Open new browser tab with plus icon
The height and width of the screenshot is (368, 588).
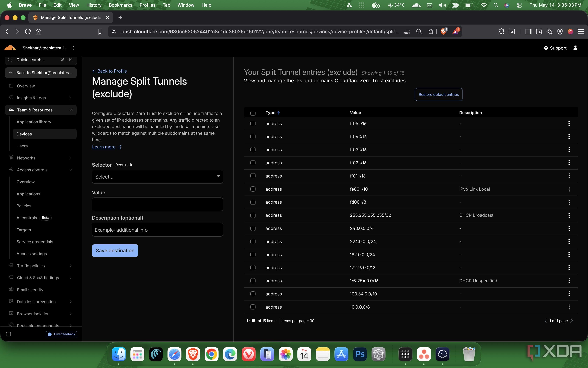[x=120, y=18]
